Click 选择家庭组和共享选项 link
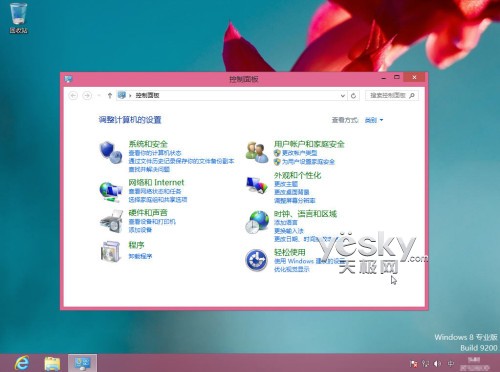 (158, 200)
